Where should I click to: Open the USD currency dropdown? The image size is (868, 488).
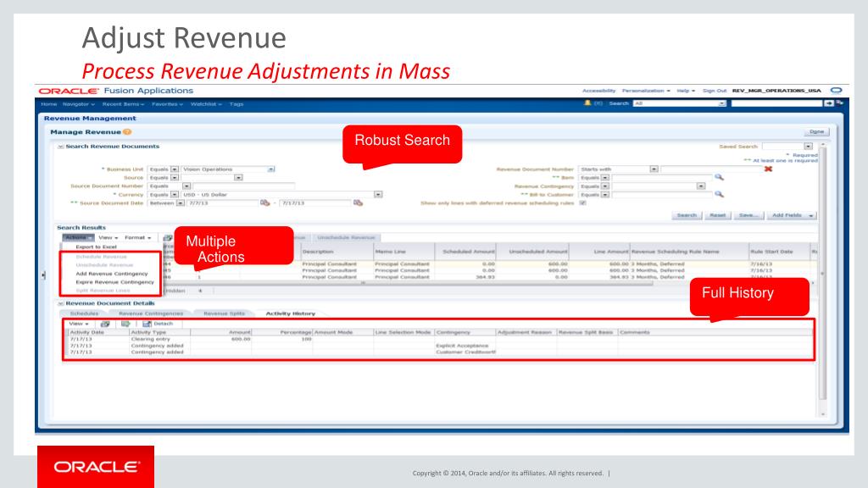pyautogui.click(x=378, y=195)
